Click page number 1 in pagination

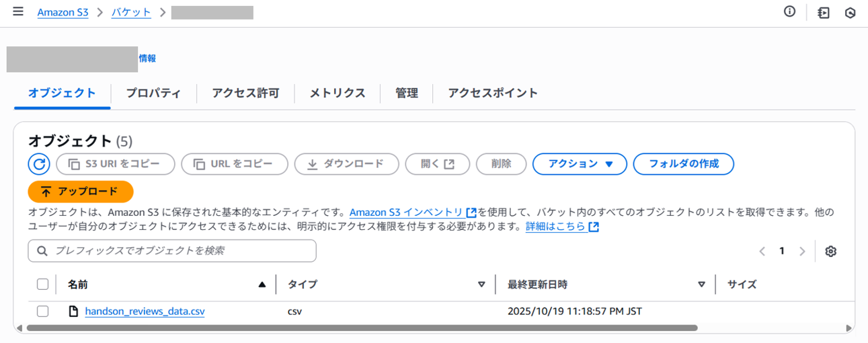(x=782, y=251)
